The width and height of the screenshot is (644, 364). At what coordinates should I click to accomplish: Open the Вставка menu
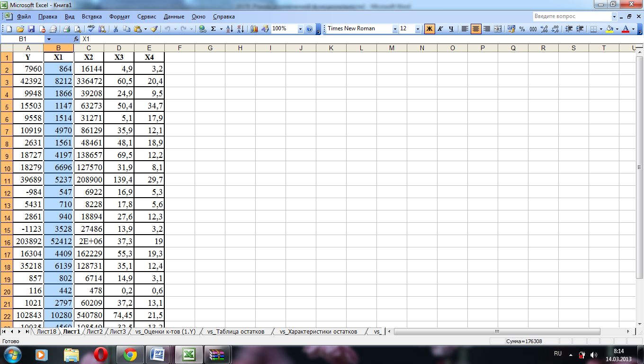point(92,17)
